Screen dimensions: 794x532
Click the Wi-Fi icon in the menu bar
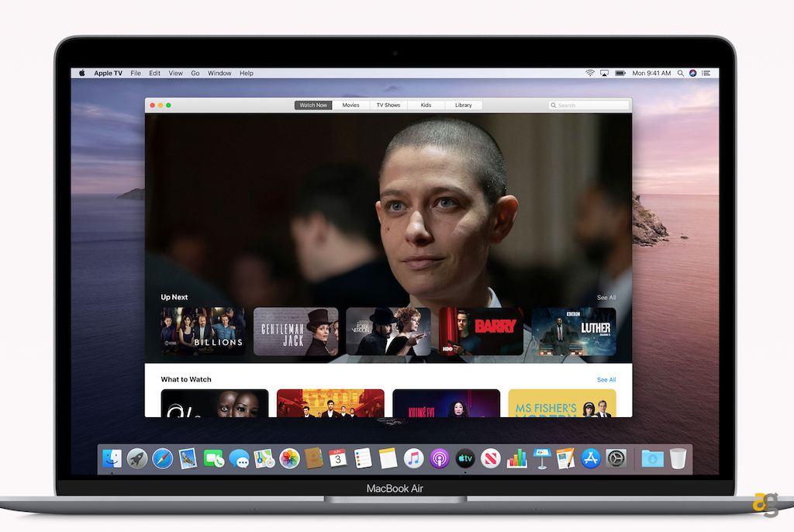pyautogui.click(x=590, y=73)
